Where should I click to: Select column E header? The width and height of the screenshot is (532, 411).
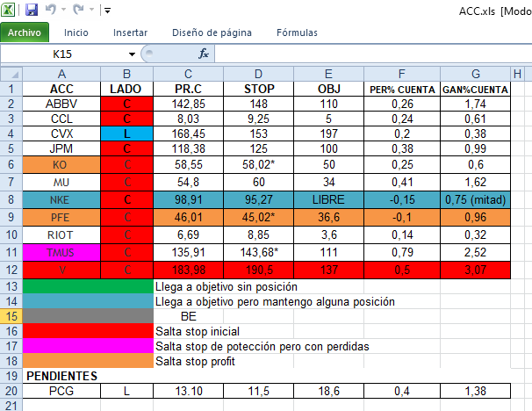[328, 74]
